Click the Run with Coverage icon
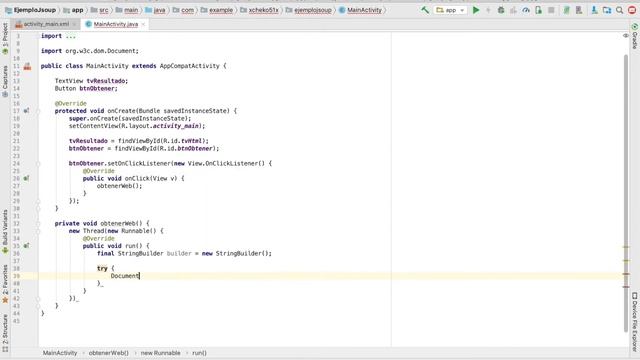Viewport: 640px width, 360px height. 513,10
